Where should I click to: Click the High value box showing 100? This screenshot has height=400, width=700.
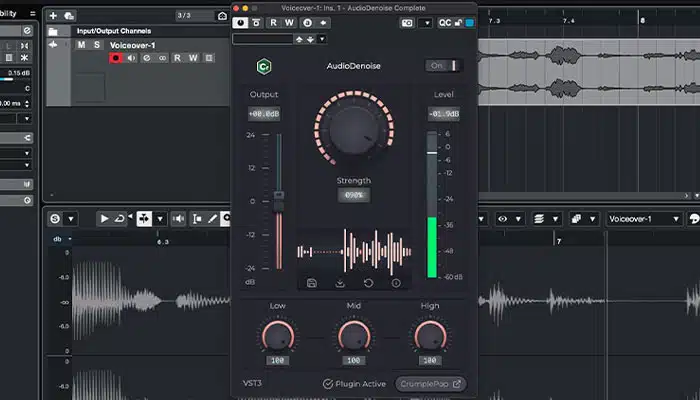[x=430, y=360]
